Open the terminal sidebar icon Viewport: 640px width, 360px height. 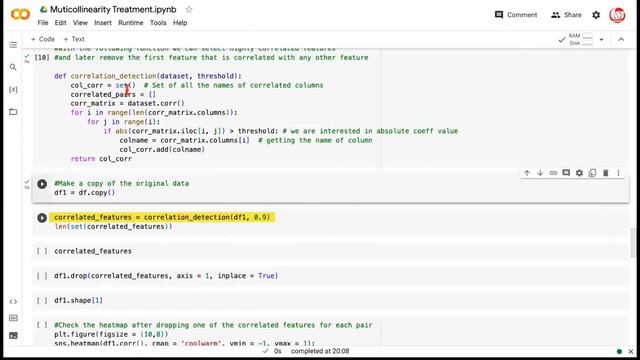tap(13, 336)
